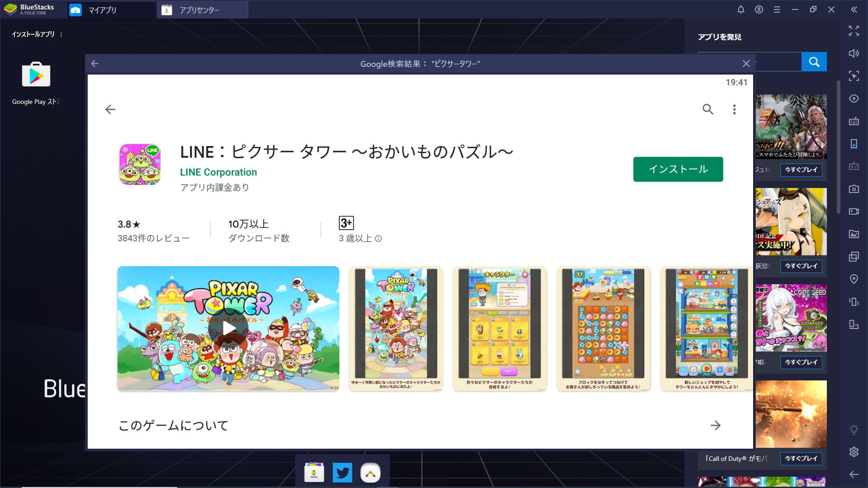Open BlueStacks settings gear
The height and width of the screenshot is (488, 868).
854,451
